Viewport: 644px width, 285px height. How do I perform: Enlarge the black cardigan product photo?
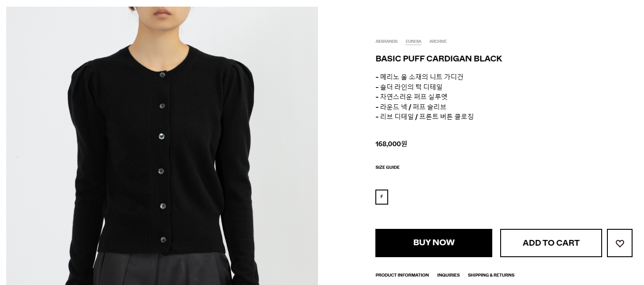point(162,146)
